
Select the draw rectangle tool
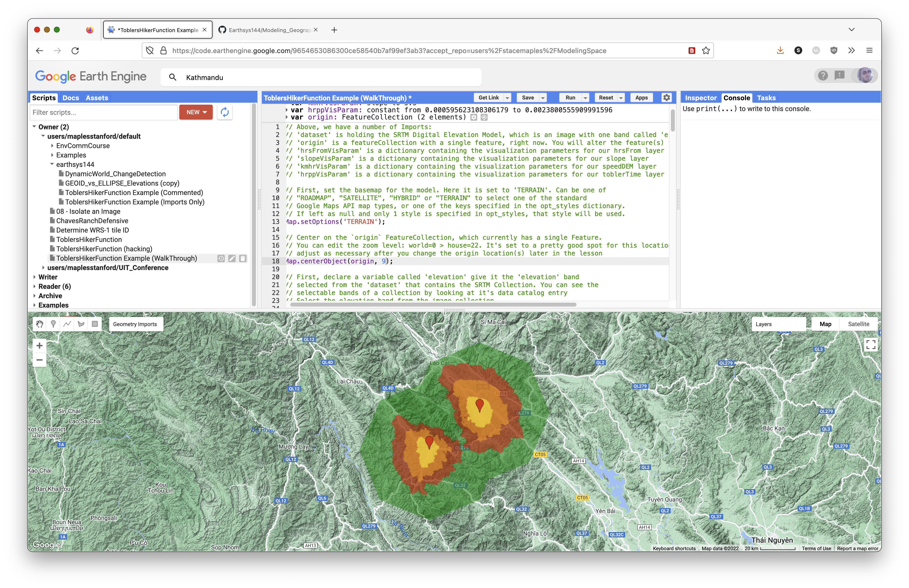pyautogui.click(x=95, y=324)
